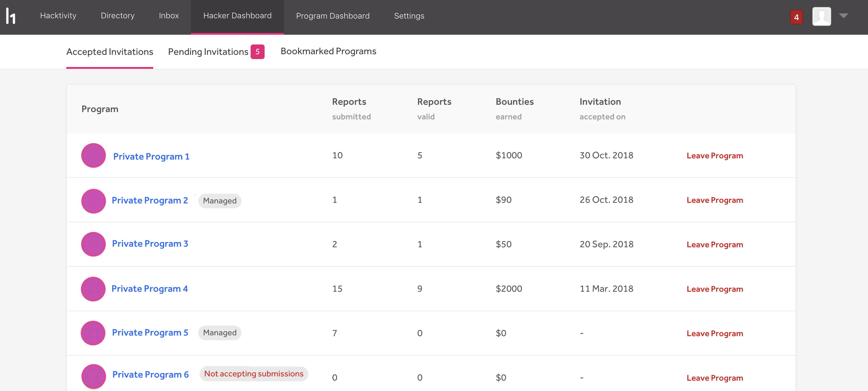
Task: Leave Private Program 1
Action: [x=714, y=156]
